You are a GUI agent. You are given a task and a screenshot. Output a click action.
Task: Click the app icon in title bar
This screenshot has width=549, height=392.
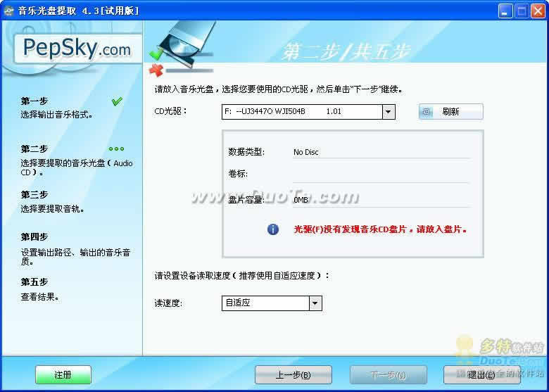tap(8, 11)
